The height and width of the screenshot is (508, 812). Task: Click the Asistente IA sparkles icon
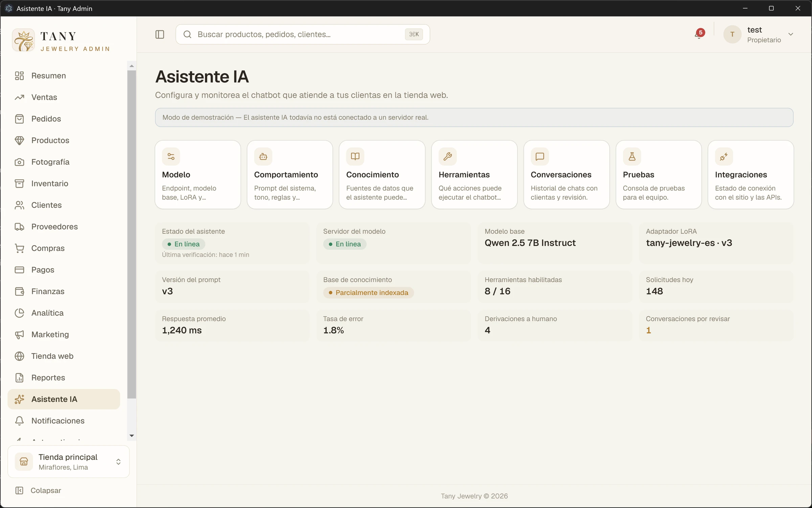coord(19,399)
